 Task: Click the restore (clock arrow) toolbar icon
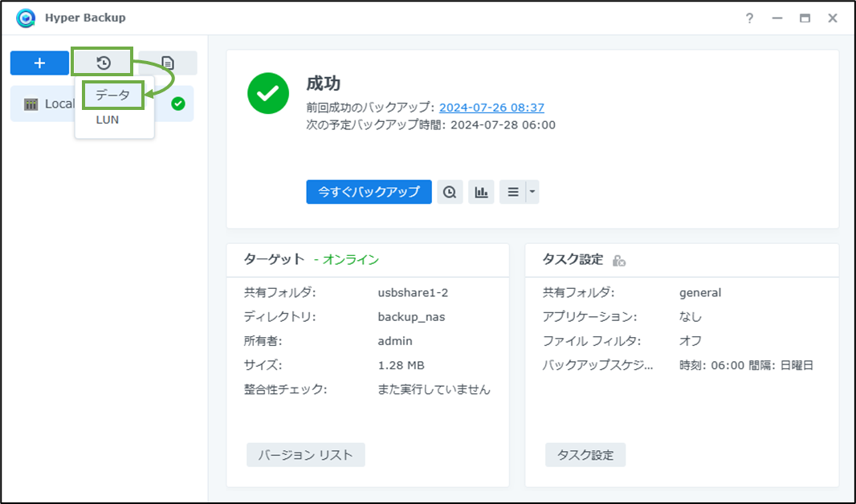(102, 63)
